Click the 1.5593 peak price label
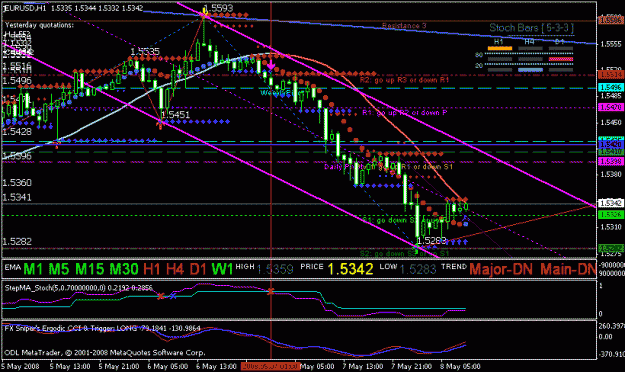The width and height of the screenshot is (625, 372). (218, 8)
